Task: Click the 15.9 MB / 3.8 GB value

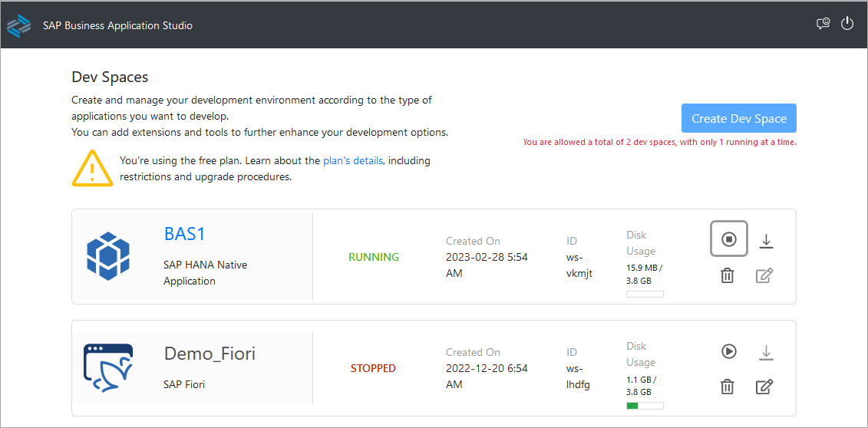Action: pyautogui.click(x=645, y=275)
